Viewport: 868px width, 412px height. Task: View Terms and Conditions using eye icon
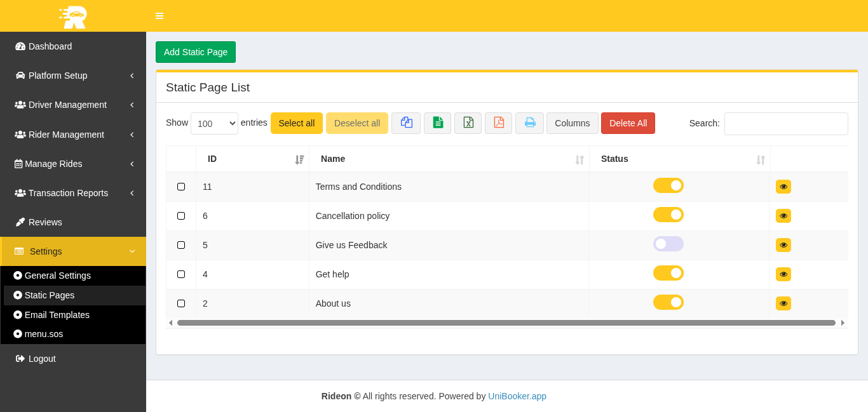[x=783, y=187]
